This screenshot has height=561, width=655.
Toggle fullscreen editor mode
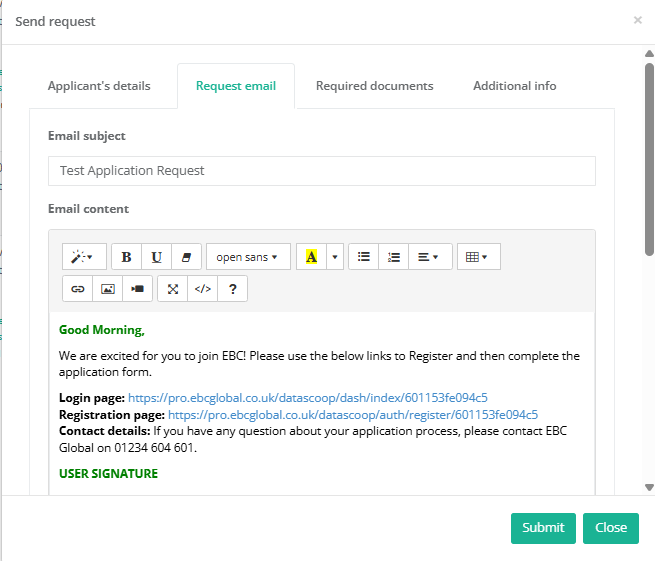173,289
